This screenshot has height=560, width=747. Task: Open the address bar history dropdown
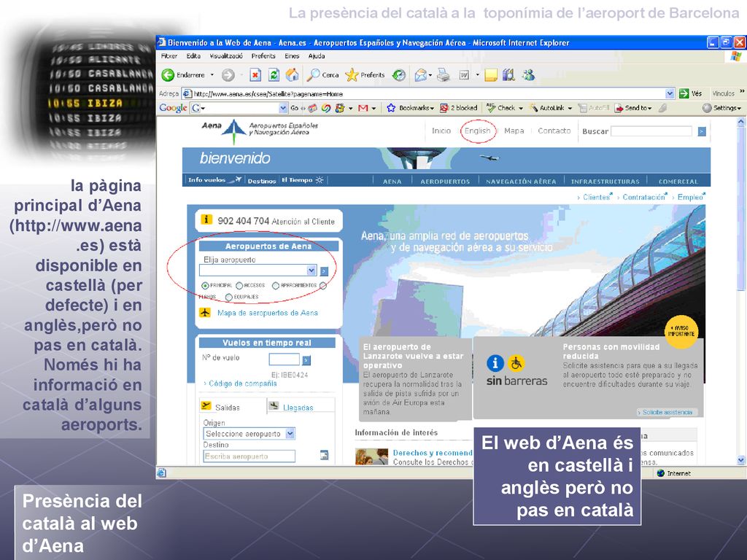coord(670,93)
